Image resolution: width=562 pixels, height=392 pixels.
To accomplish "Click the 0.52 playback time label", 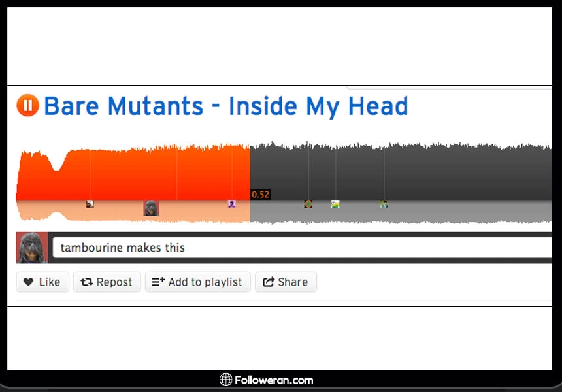I will click(x=260, y=195).
